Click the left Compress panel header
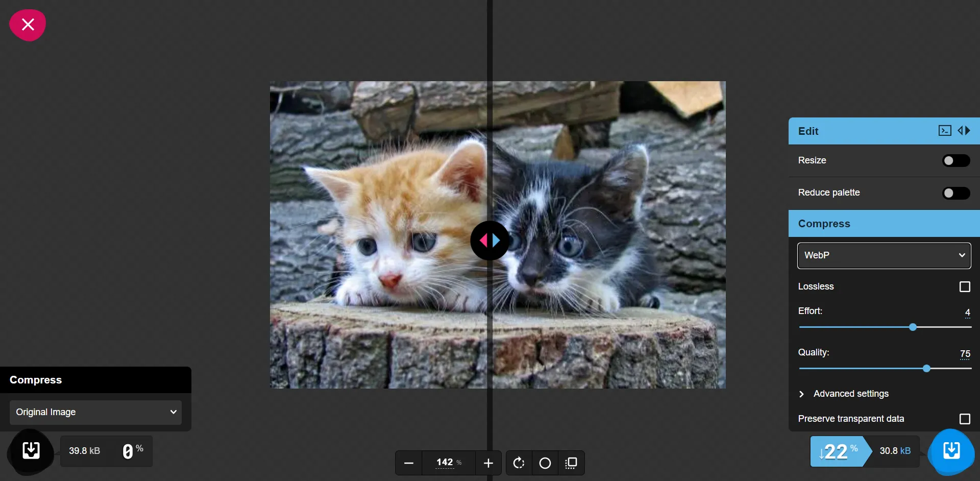The width and height of the screenshot is (980, 481). pyautogui.click(x=95, y=380)
